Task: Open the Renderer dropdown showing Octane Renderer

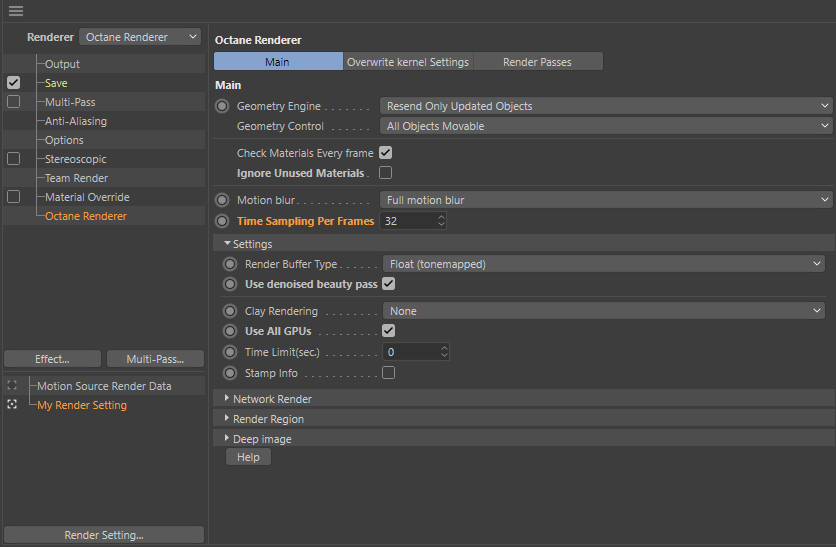Action: pyautogui.click(x=140, y=37)
